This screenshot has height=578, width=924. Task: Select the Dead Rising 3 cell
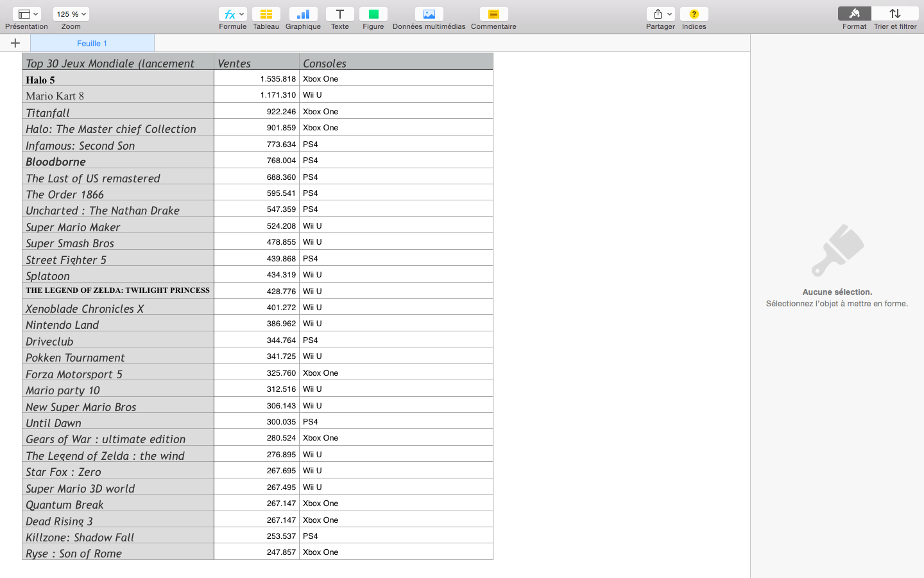pos(118,520)
